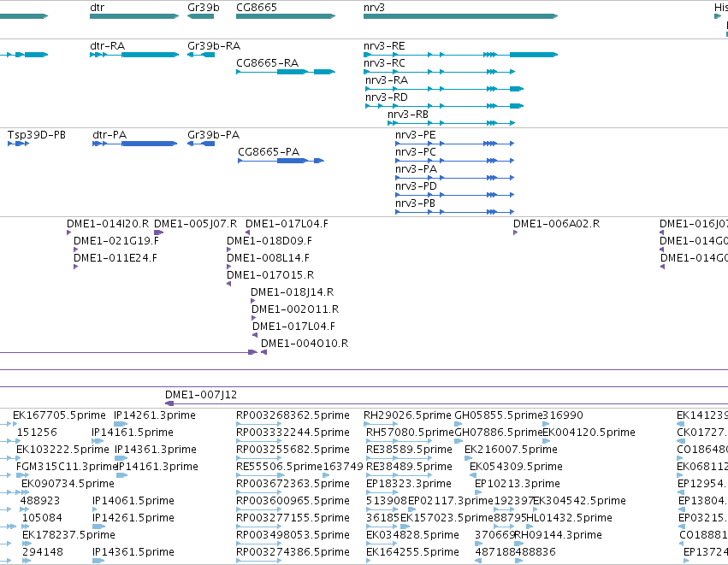Viewport: 728px width, 565px height.
Task: Click clone end DME1-014I20.R
Action: click(69, 232)
